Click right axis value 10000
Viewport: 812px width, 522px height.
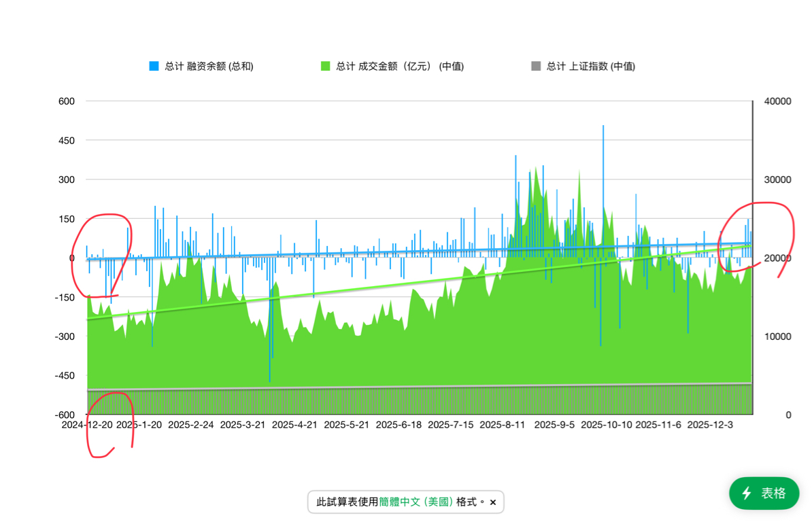tap(778, 336)
